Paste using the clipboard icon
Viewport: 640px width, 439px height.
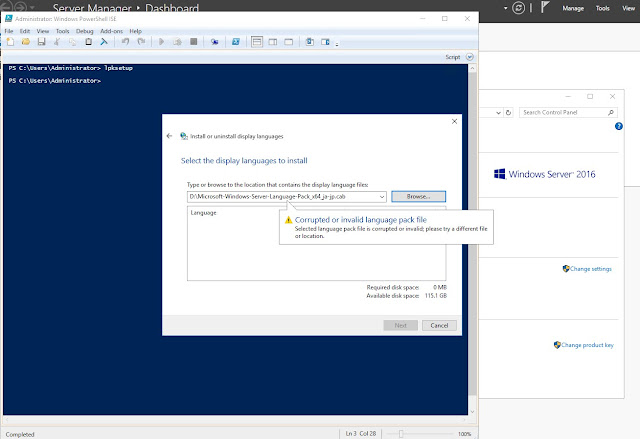pos(88,42)
